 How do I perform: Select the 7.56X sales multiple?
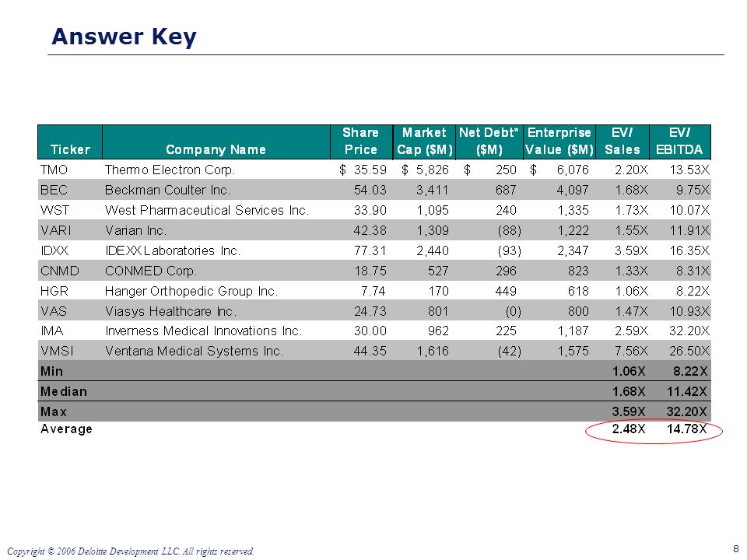tap(631, 351)
